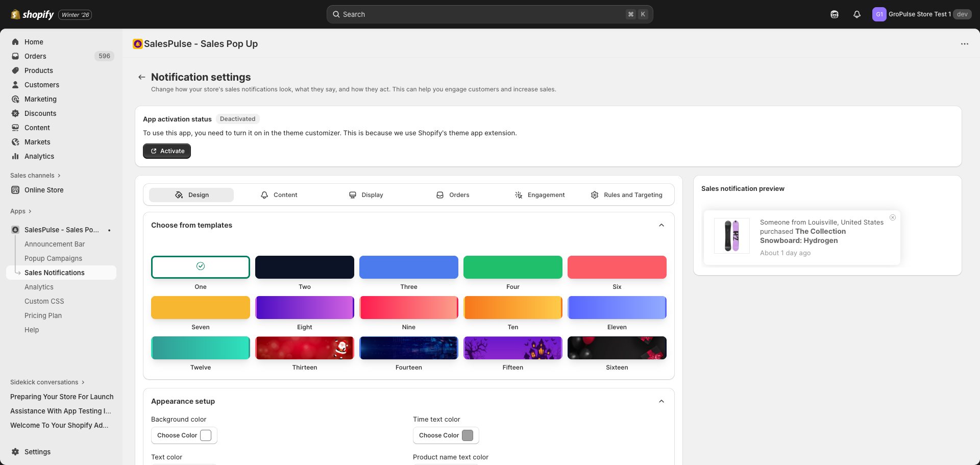This screenshot has width=980, height=465.
Task: Open the Pricing Plan page
Action: [x=43, y=315]
